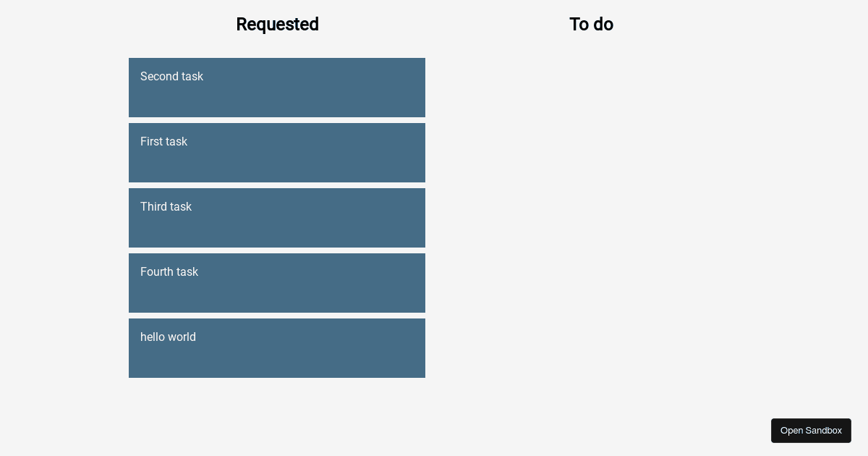Click the 'Second task' text label
Viewport: 868px width, 456px height.
click(171, 77)
